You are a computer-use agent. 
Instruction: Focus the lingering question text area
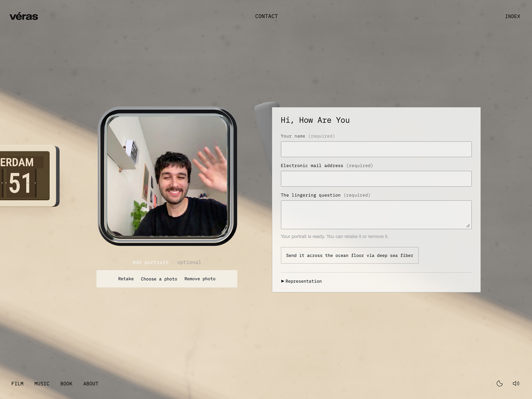tap(376, 215)
